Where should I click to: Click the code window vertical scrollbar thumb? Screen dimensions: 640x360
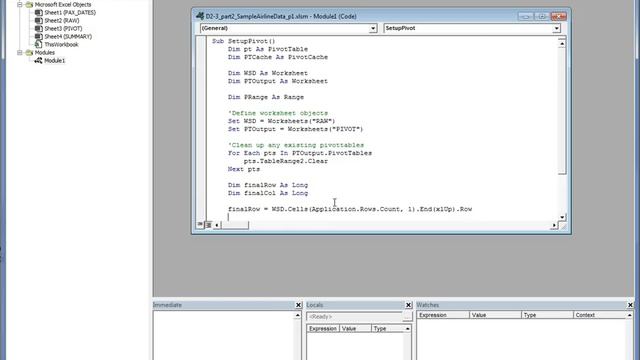pos(562,111)
